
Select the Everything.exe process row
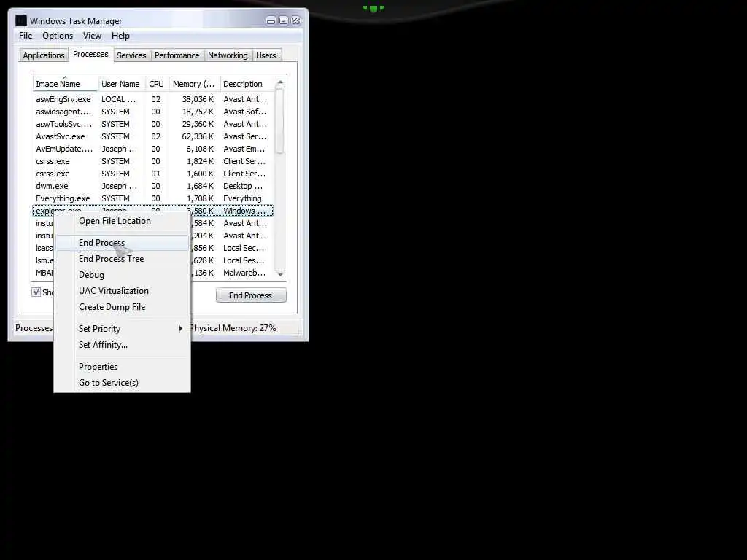click(x=152, y=198)
